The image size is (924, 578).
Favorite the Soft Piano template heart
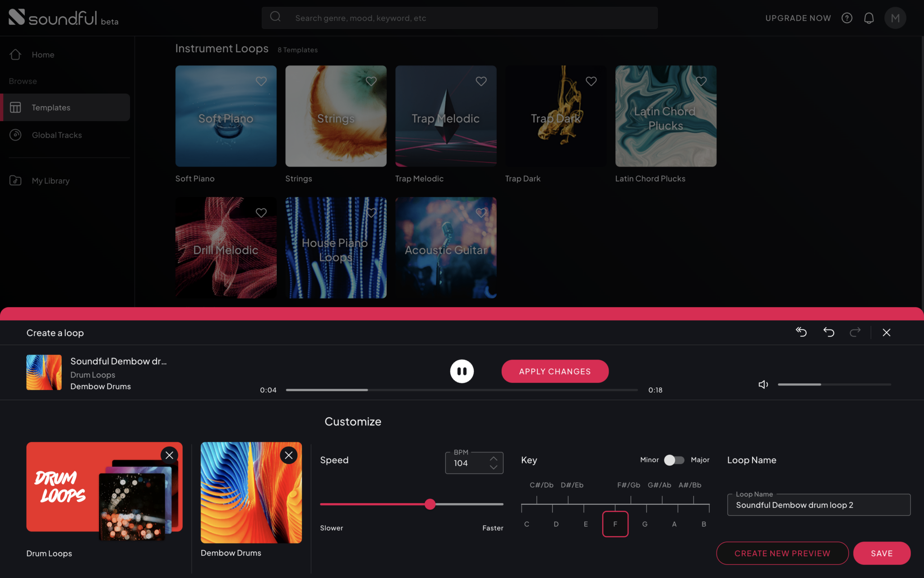261,81
